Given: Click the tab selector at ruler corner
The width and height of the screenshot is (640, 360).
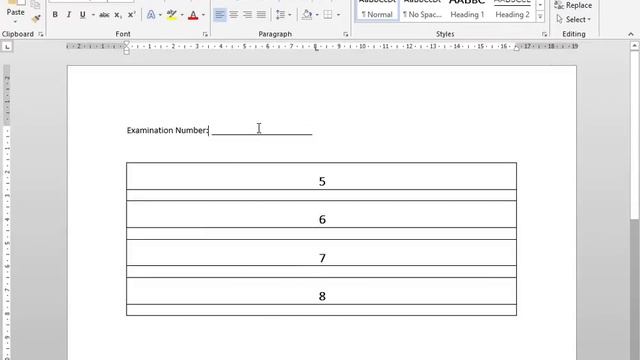Looking at the screenshot, I should tap(7, 47).
